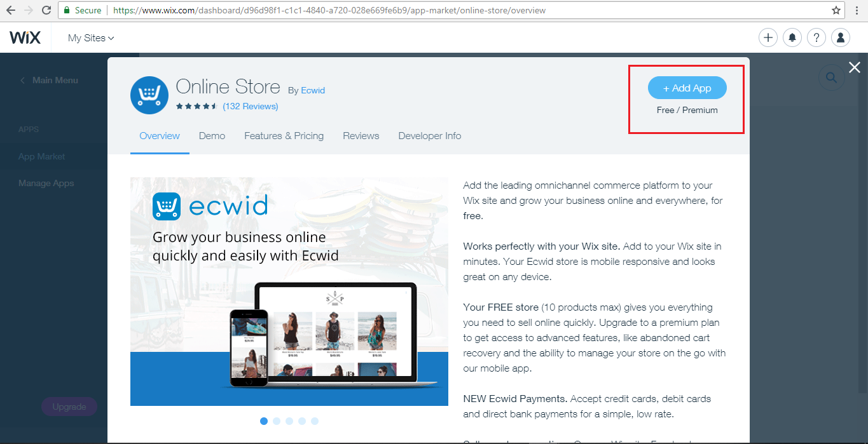Open the Developer Info tab

(430, 136)
